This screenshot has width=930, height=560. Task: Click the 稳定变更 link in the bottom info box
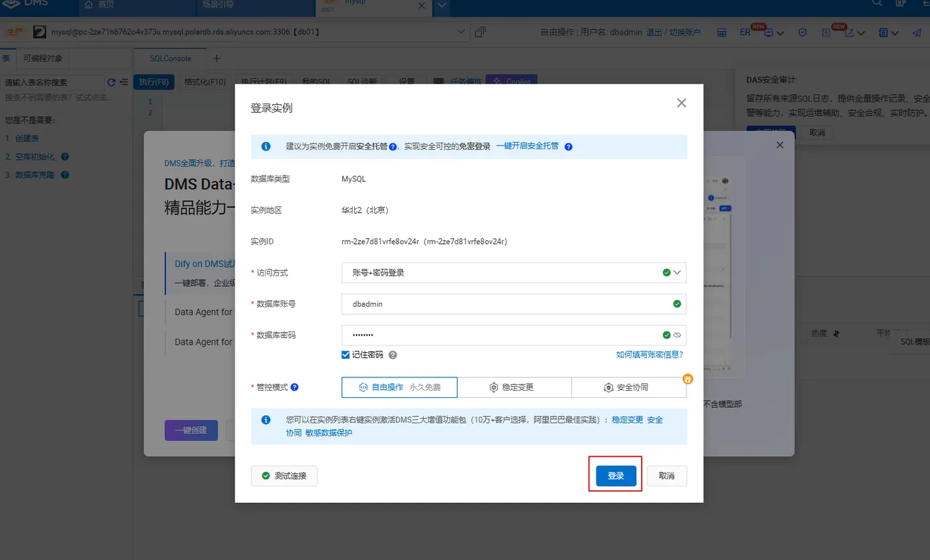628,420
